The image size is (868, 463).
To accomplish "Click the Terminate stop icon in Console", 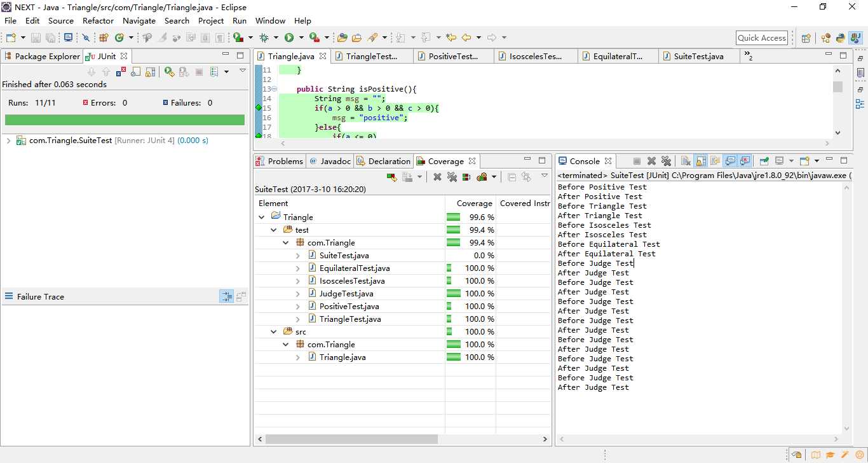I will pyautogui.click(x=637, y=161).
